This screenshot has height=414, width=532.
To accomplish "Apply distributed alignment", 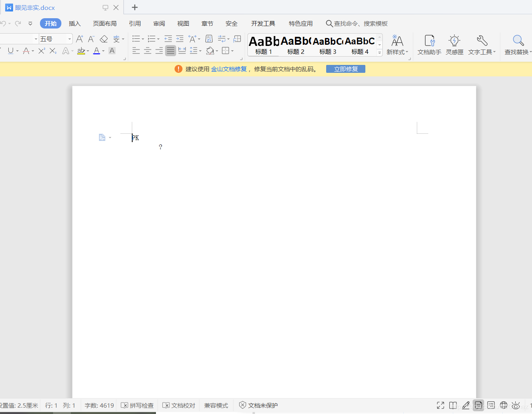I will point(182,51).
